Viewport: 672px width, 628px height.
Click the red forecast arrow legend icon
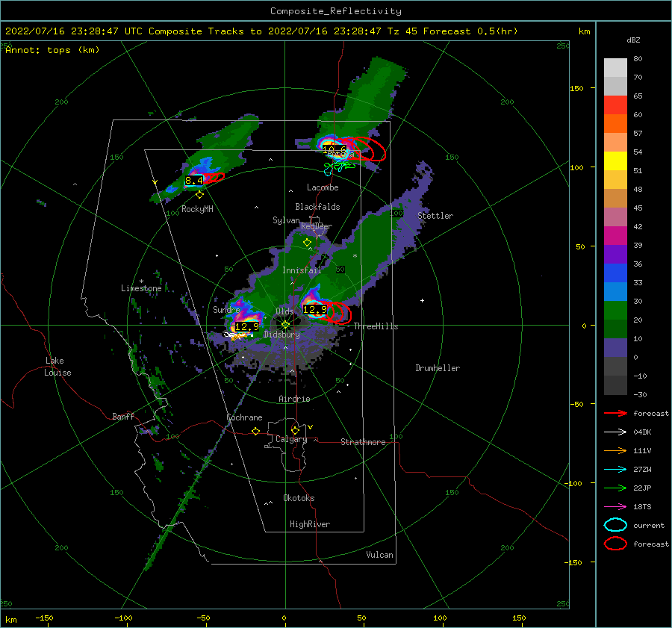coord(615,413)
